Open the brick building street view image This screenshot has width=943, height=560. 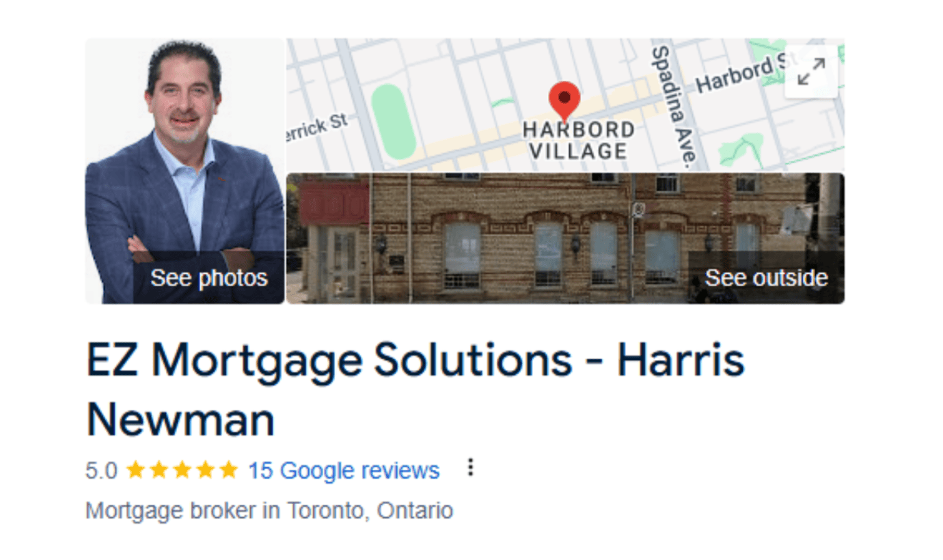(x=565, y=238)
